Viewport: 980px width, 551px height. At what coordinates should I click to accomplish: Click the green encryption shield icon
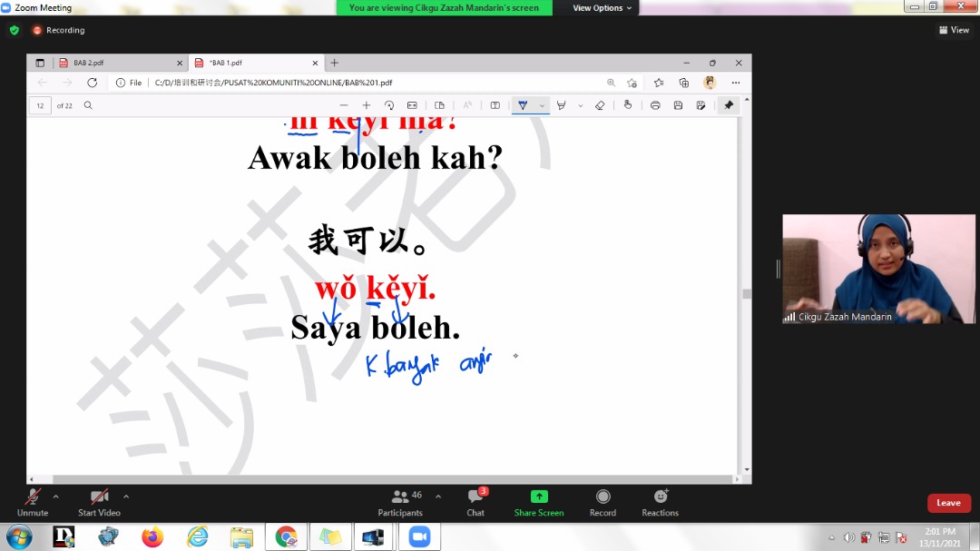pyautogui.click(x=15, y=30)
